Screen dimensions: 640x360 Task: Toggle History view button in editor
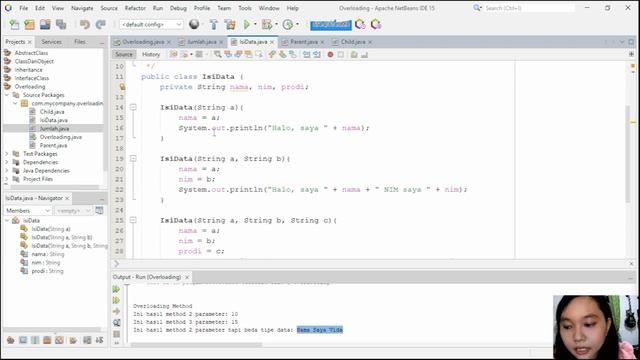pos(151,54)
